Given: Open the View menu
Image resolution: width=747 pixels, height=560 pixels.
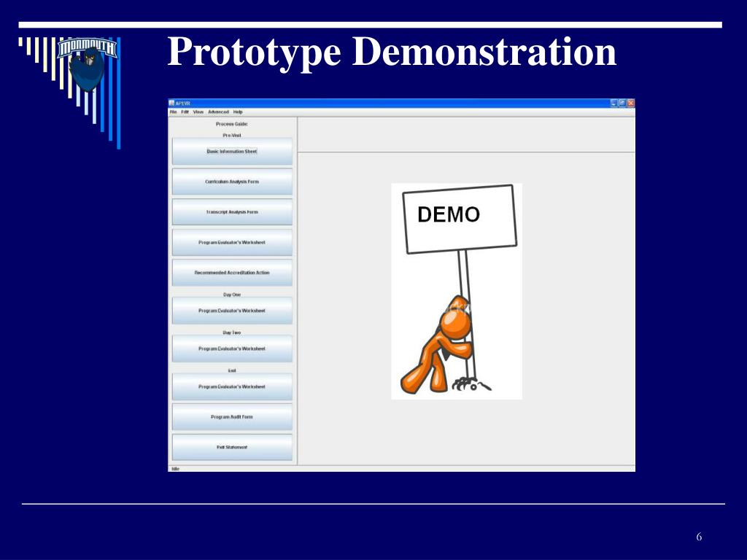Looking at the screenshot, I should tap(198, 112).
